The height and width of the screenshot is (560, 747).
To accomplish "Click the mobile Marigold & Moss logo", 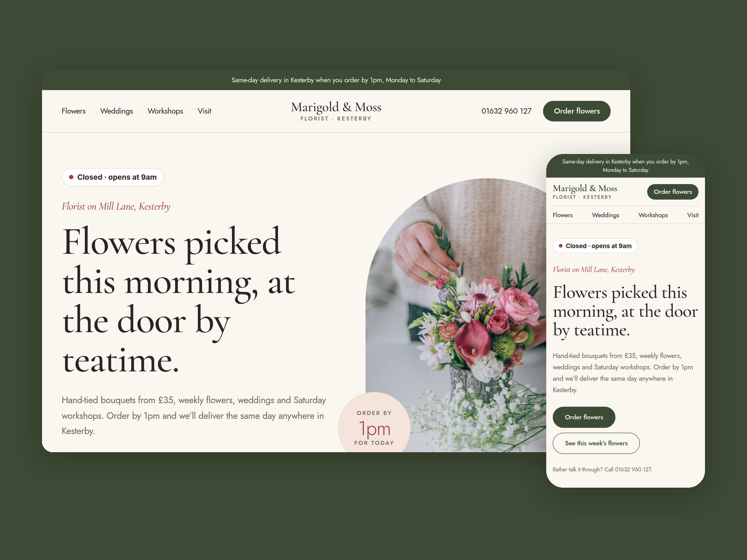I will click(585, 191).
